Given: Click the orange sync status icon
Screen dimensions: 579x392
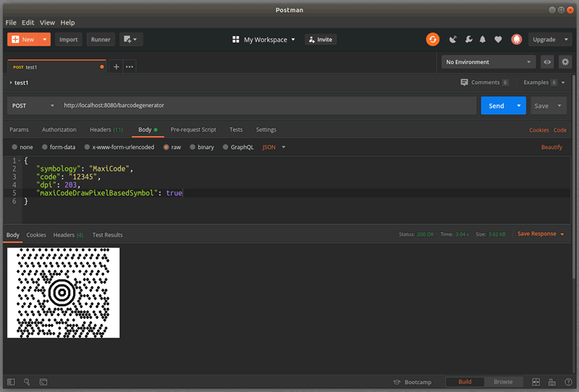Looking at the screenshot, I should pyautogui.click(x=433, y=40).
